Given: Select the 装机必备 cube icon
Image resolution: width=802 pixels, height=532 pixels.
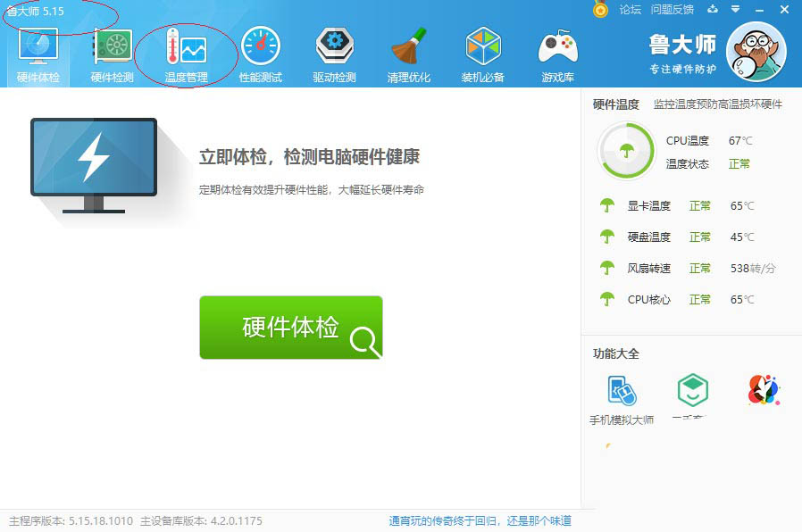Looking at the screenshot, I should point(482,45).
